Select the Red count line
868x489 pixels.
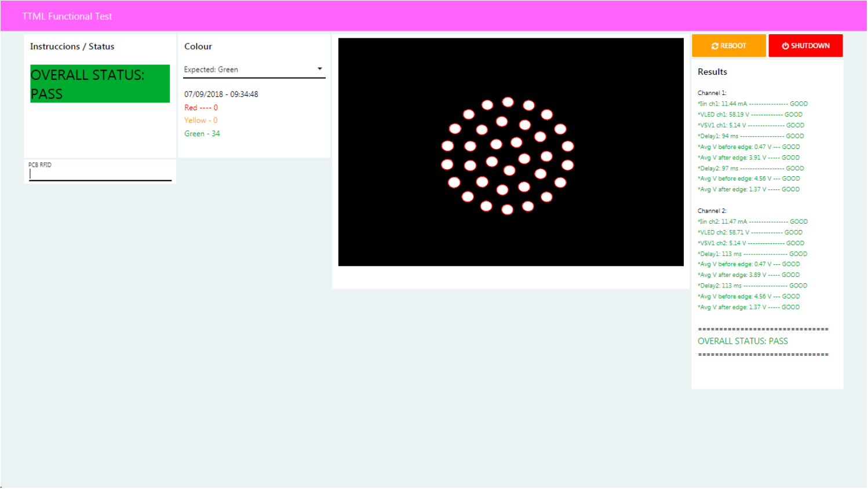[x=201, y=108]
